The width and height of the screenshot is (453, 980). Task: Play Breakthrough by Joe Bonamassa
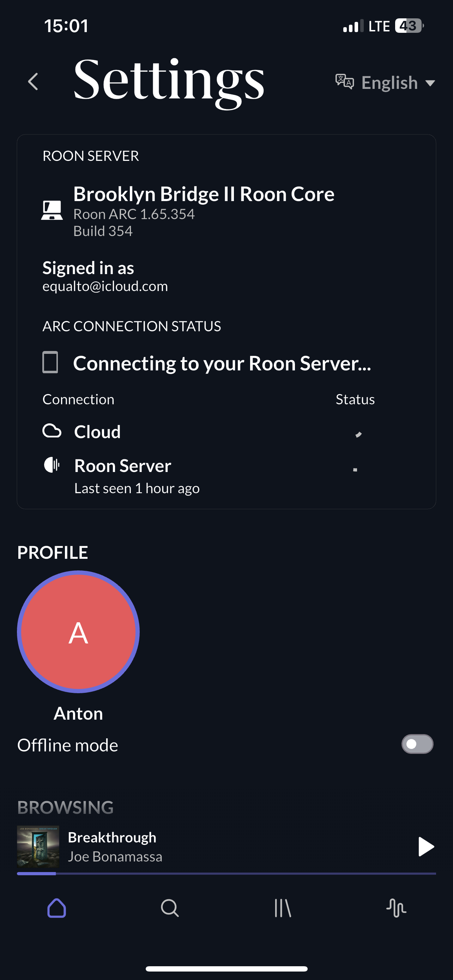click(x=425, y=846)
